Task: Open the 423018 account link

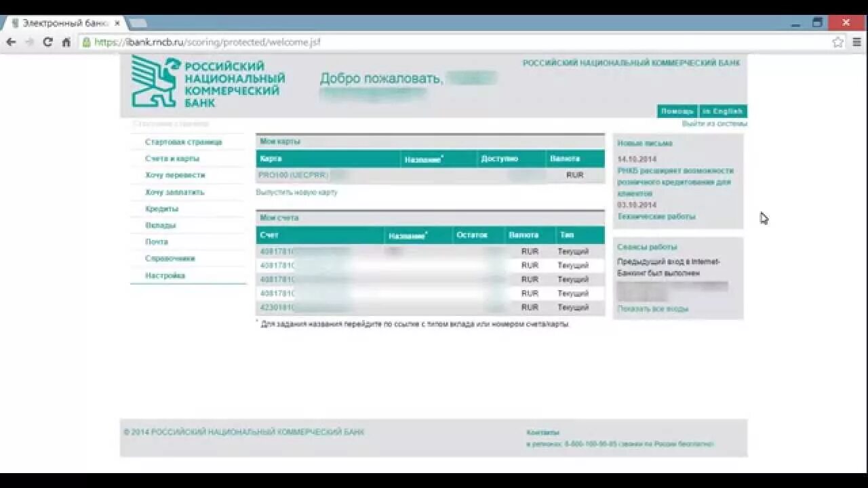Action: (277, 307)
